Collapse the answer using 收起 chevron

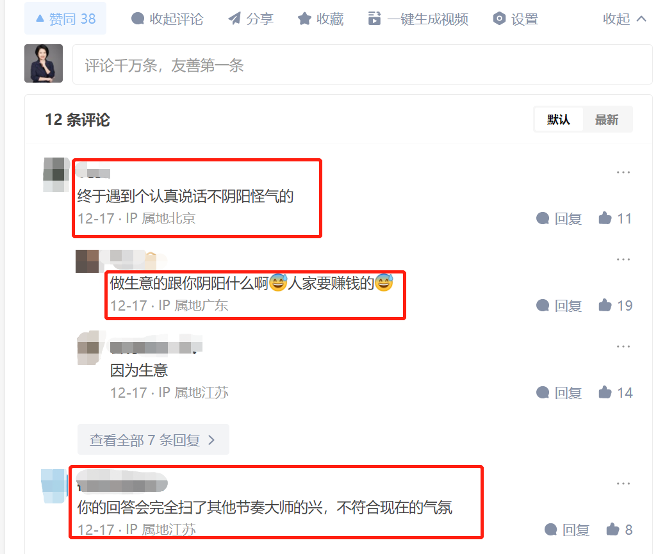click(x=625, y=19)
